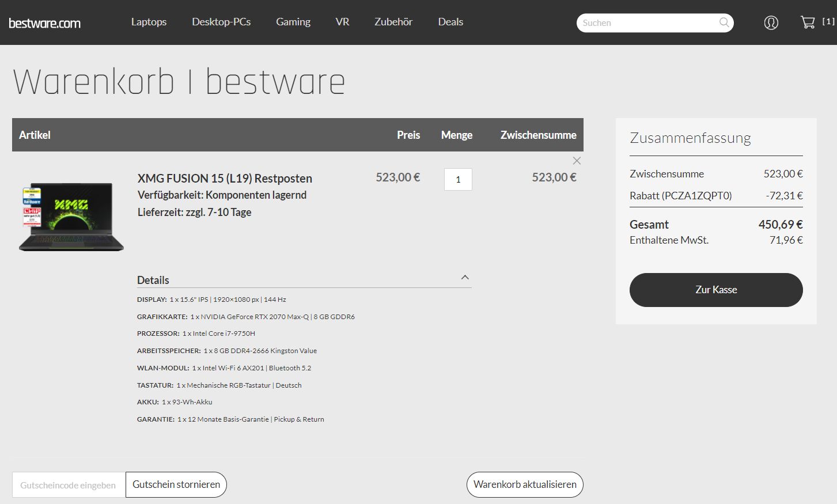Collapse the Details section chevron
The height and width of the screenshot is (504, 837).
pos(465,278)
